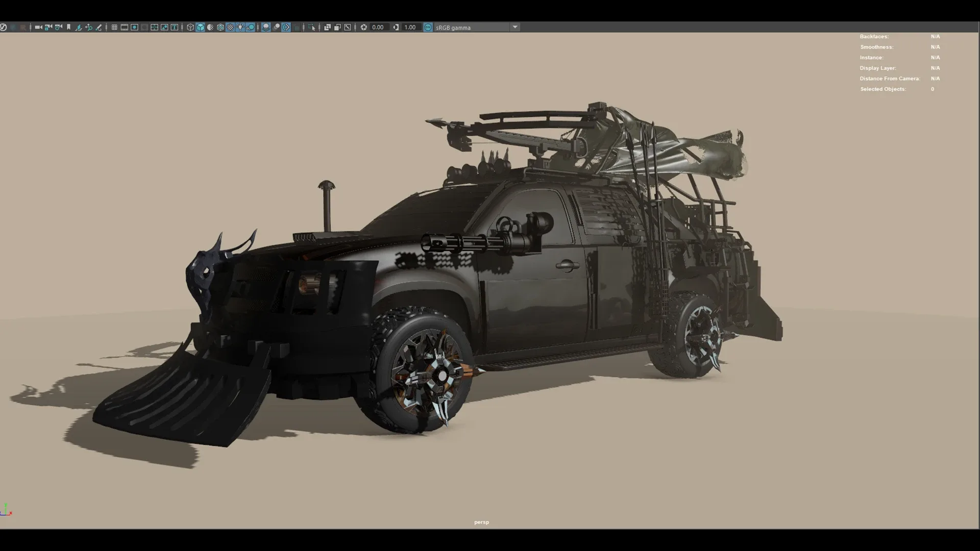Click the Selected Objects HUD label
Viewport: 980px width, 551px height.
point(883,89)
